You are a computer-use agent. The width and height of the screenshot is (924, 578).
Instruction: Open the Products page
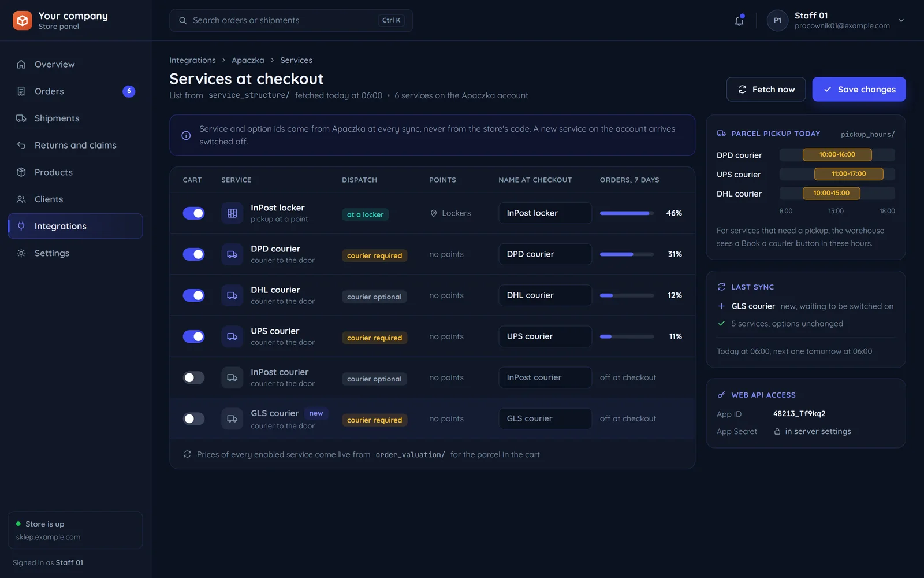(x=75, y=172)
